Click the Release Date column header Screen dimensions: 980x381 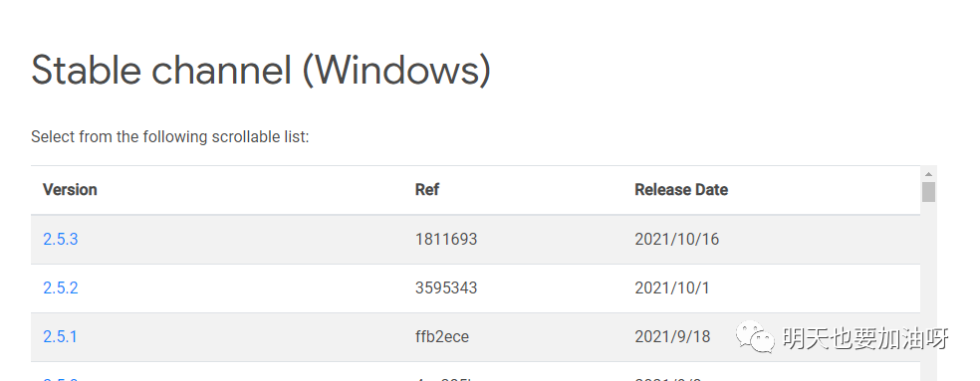click(x=681, y=190)
